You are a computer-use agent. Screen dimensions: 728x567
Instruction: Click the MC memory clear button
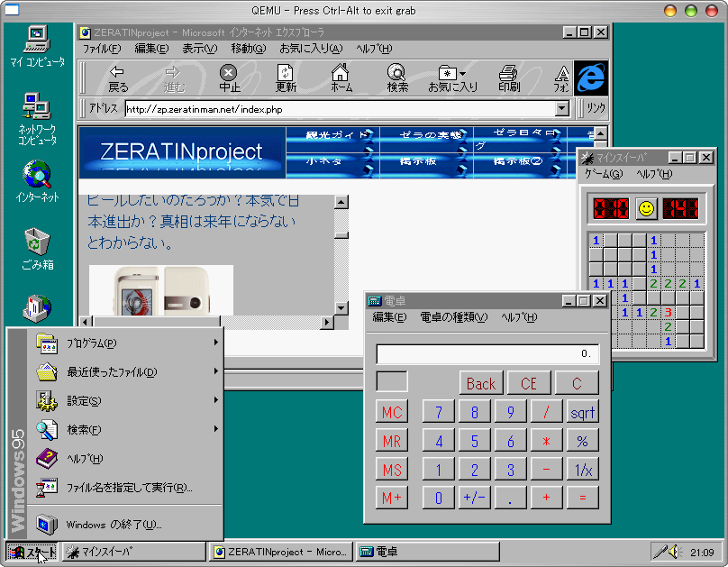pos(392,412)
